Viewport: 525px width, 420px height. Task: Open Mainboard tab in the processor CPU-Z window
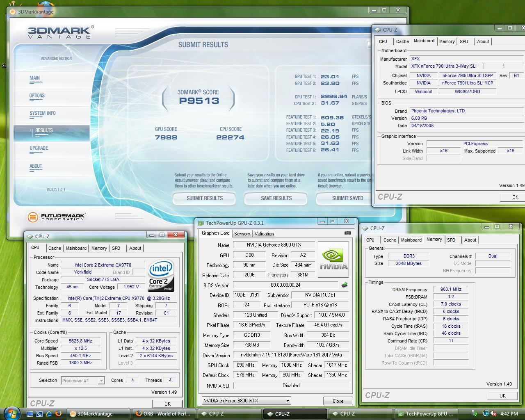[76, 248]
